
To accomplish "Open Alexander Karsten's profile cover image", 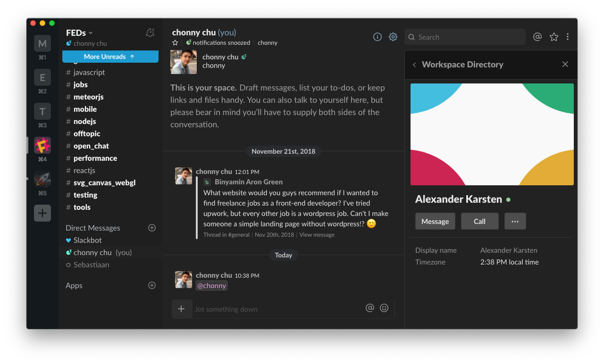I will [492, 134].
